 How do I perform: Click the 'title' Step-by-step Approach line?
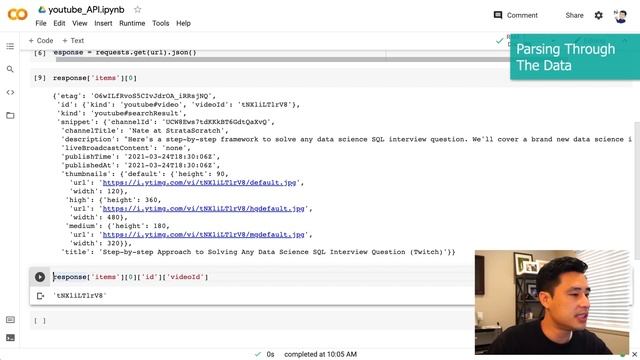258,252
